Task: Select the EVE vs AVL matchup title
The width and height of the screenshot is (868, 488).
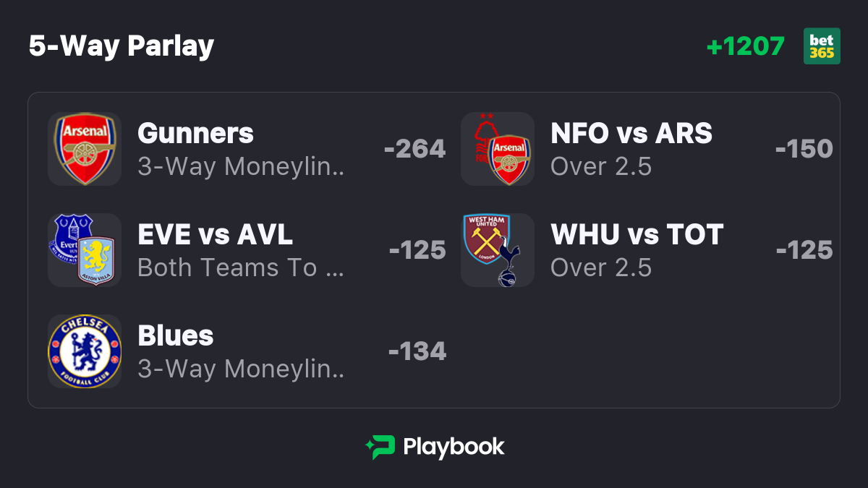Action: pos(216,235)
